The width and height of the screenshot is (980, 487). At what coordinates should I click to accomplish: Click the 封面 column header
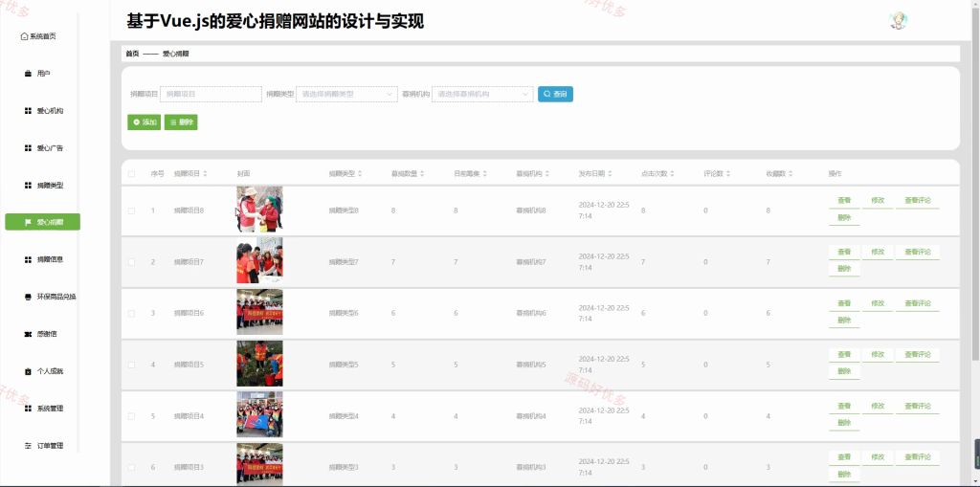pos(243,174)
